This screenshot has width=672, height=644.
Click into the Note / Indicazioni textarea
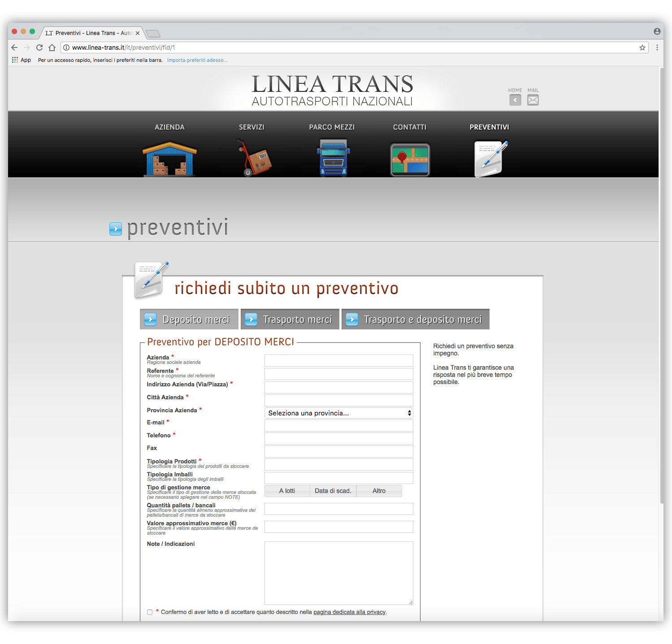click(x=339, y=573)
